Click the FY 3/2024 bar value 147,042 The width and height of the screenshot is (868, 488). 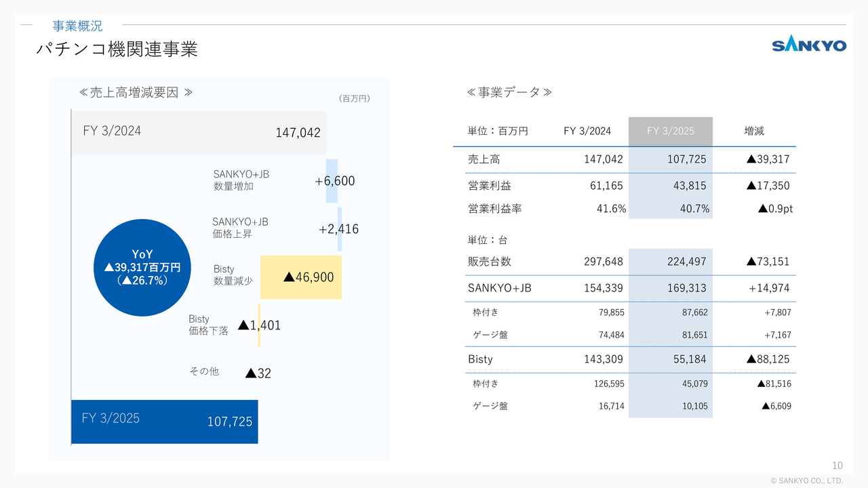(298, 133)
